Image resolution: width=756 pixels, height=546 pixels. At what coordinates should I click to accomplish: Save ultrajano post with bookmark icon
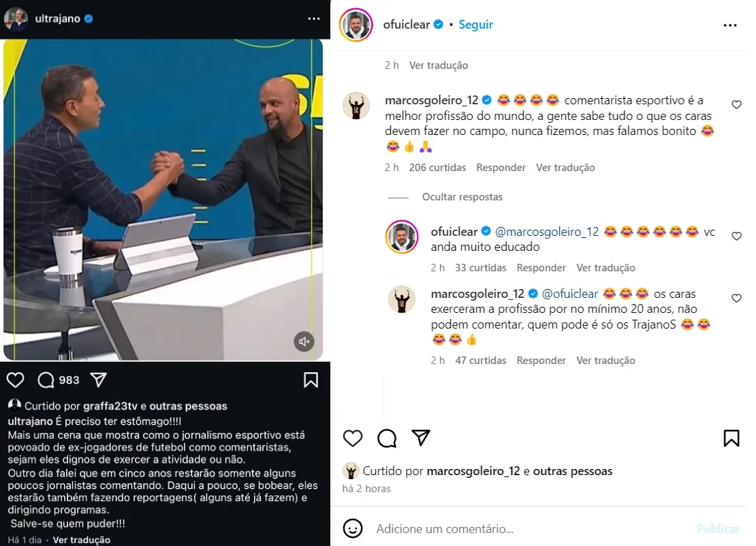click(x=311, y=380)
